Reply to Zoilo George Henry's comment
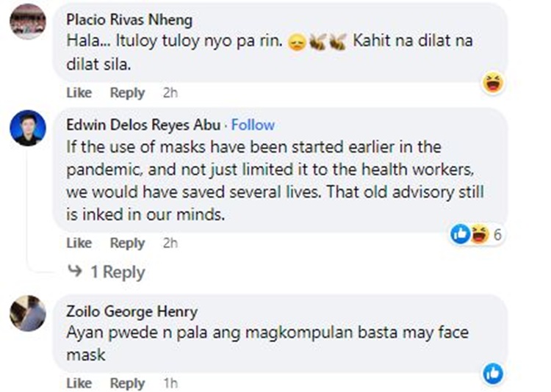The image size is (551, 392). [127, 383]
